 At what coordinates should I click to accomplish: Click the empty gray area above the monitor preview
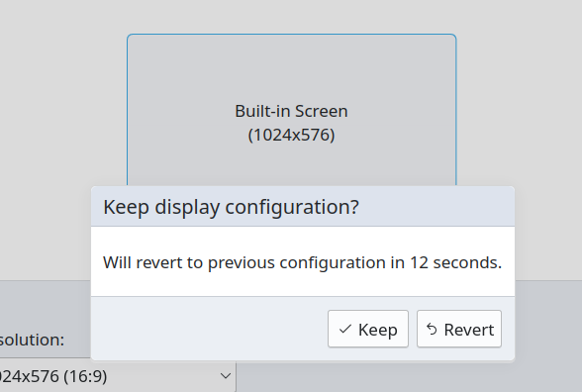point(292,17)
